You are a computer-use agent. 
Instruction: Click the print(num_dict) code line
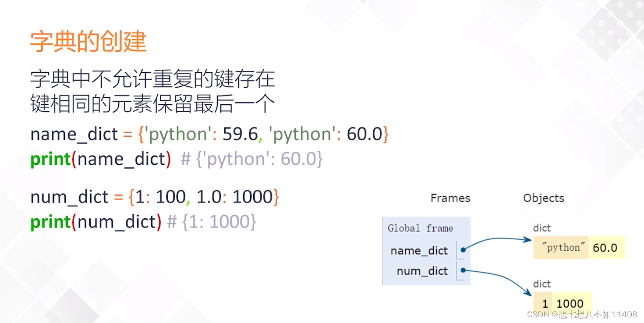(143, 222)
